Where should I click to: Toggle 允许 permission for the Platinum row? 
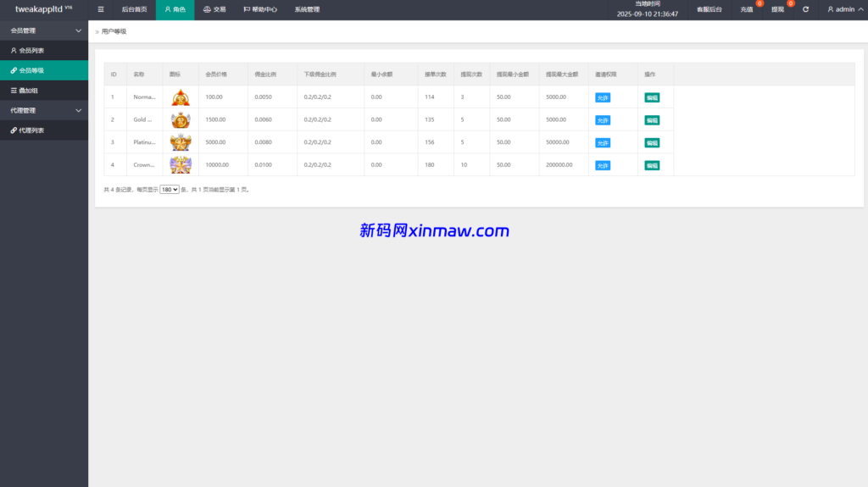tap(603, 143)
